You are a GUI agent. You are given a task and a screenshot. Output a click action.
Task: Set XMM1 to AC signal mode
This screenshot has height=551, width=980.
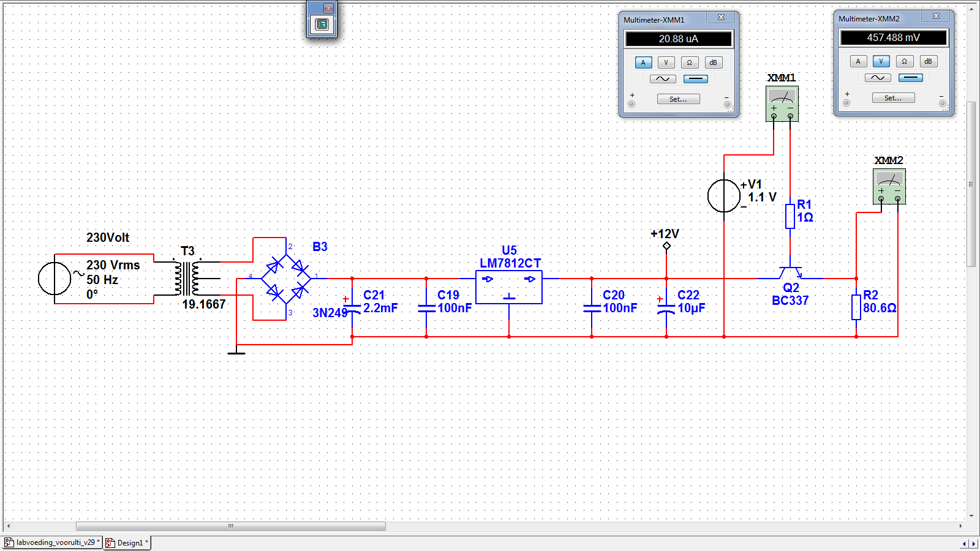(x=663, y=79)
